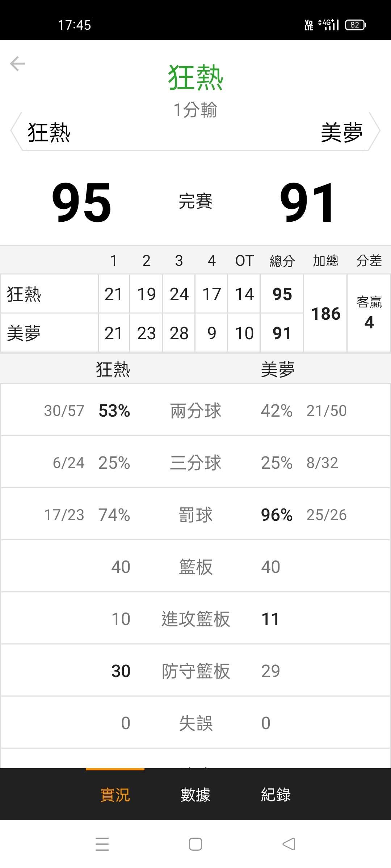Go to next team with right chevron

pos(375,131)
